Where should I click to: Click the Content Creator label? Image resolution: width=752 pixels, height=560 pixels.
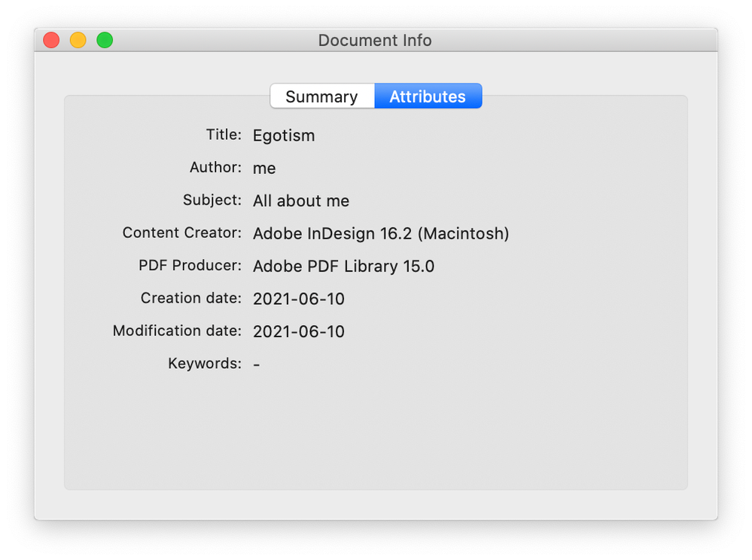(x=182, y=233)
